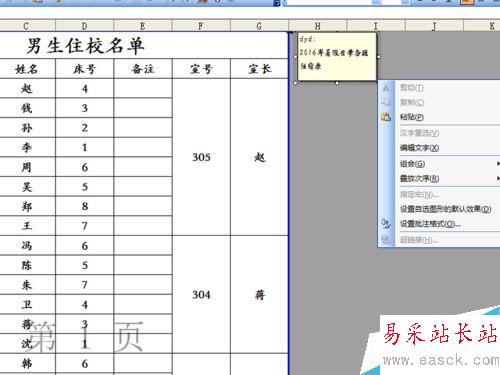The height and width of the screenshot is (375, 500).
Task: Click the 室长 header cell
Action: [x=259, y=69]
